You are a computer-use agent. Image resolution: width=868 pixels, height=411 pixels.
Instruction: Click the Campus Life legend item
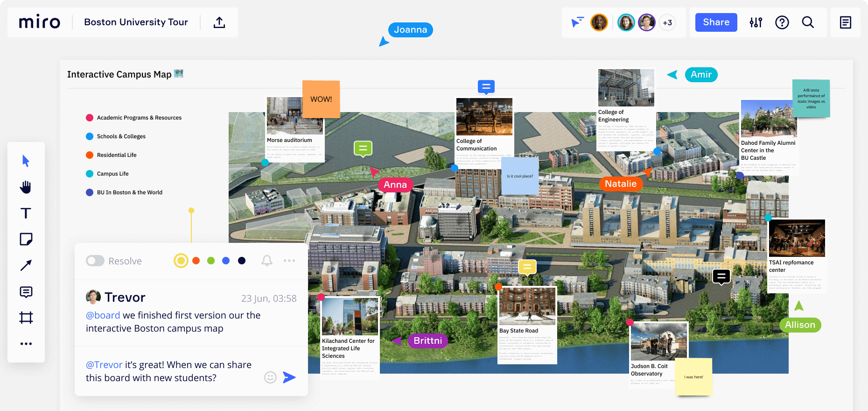coord(107,174)
